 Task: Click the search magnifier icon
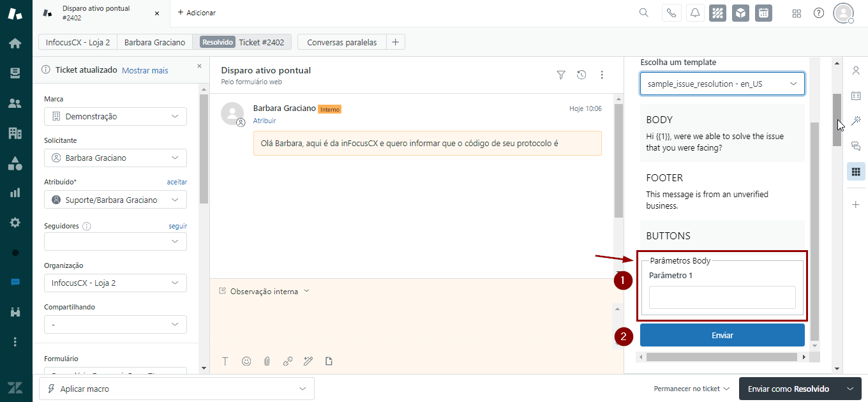[644, 13]
